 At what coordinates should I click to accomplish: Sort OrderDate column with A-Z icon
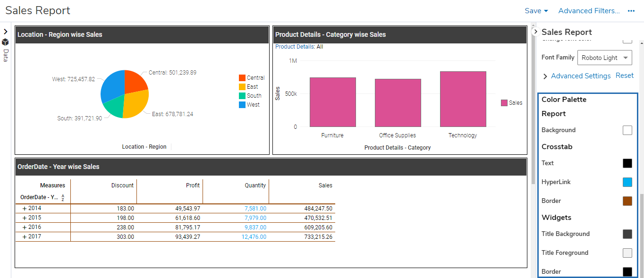[63, 198]
